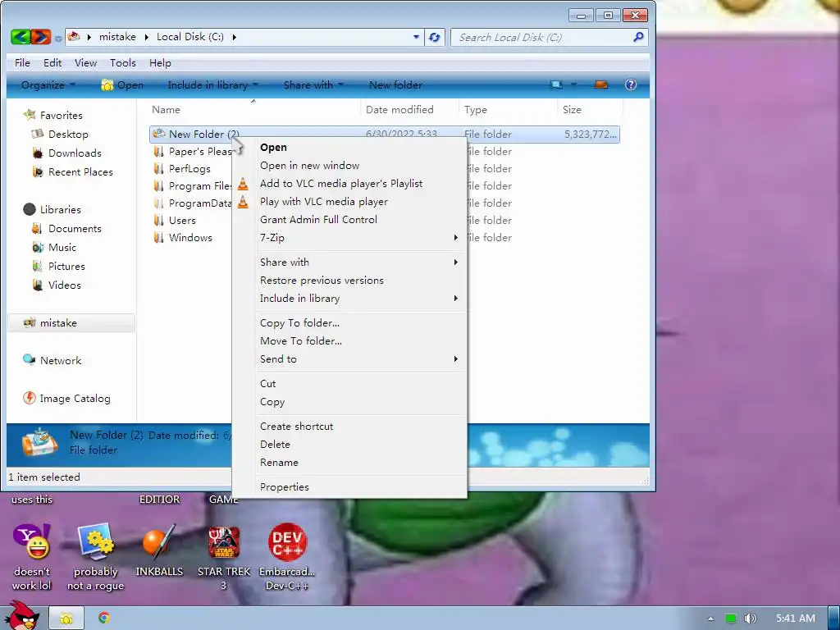The height and width of the screenshot is (630, 840).
Task: Open Recent Places in Favorites
Action: click(80, 172)
